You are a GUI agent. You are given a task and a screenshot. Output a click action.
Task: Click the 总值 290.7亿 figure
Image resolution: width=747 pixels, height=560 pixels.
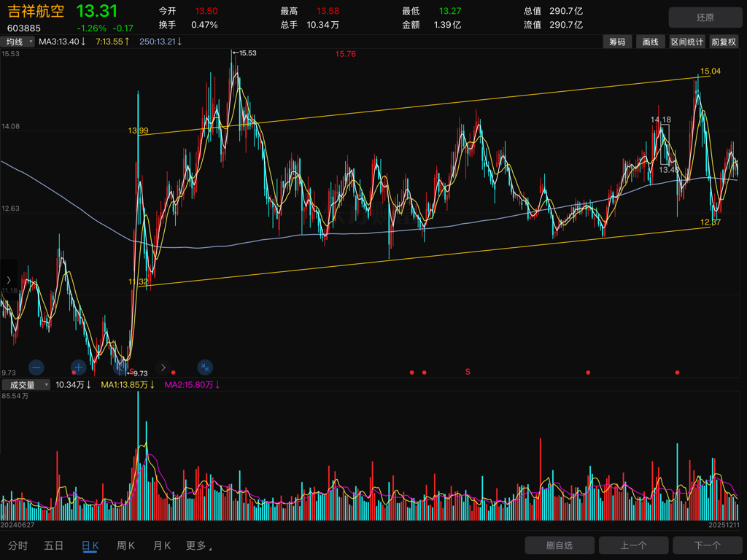point(566,11)
